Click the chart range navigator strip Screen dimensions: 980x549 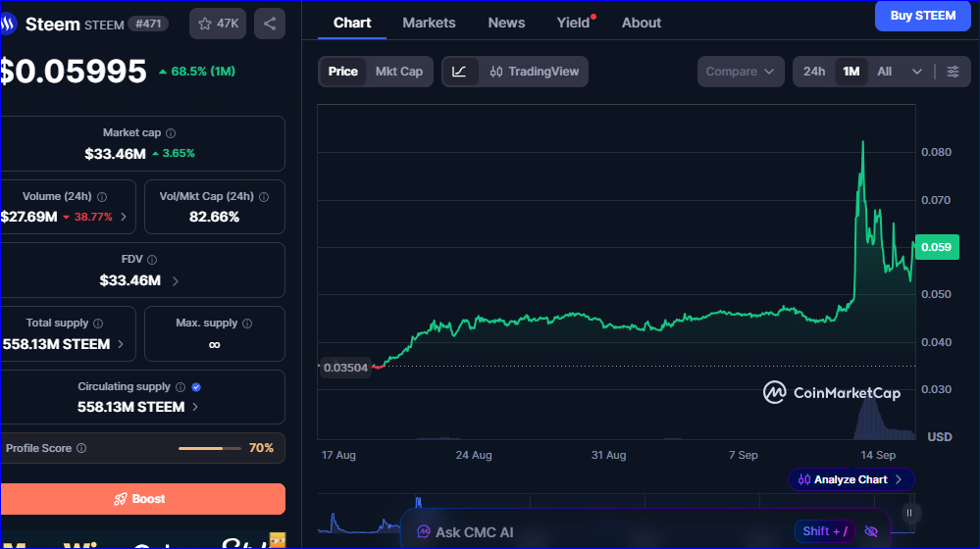click(x=616, y=514)
